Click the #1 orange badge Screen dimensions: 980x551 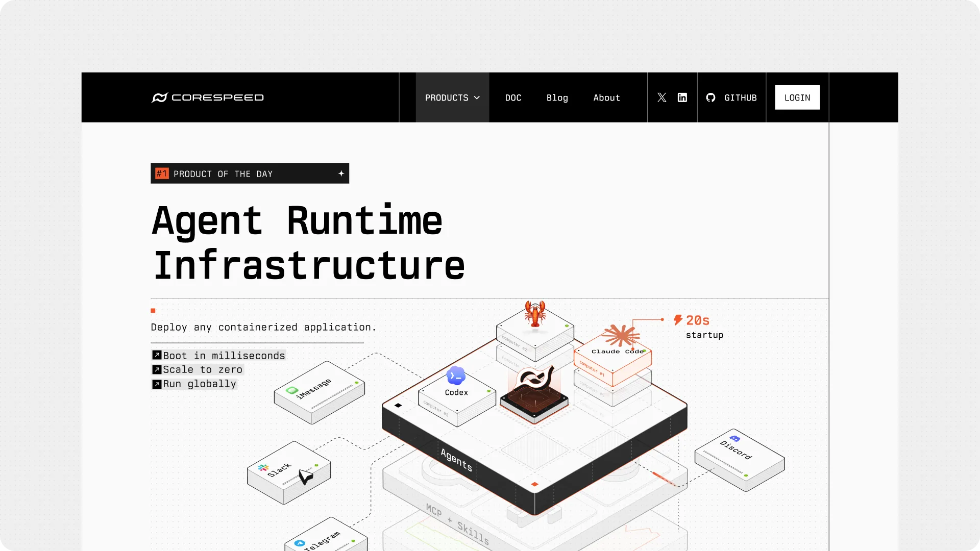(162, 173)
